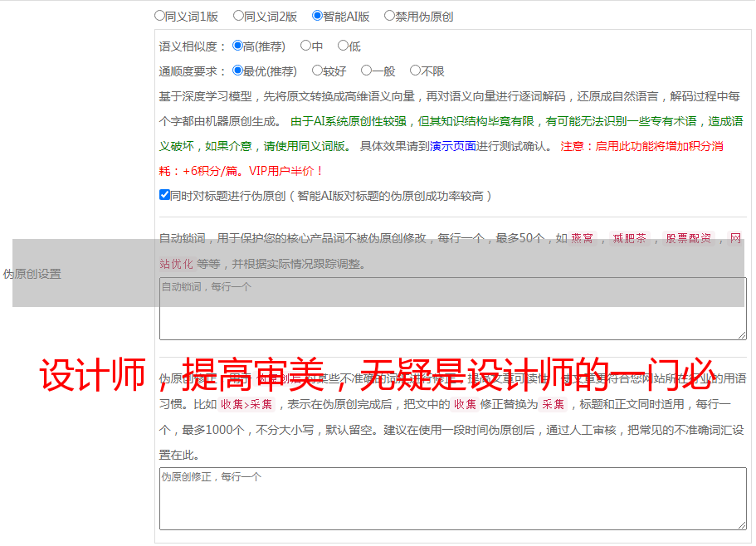Open the 演示页面 link
Image resolution: width=756 pixels, height=546 pixels.
(x=452, y=146)
